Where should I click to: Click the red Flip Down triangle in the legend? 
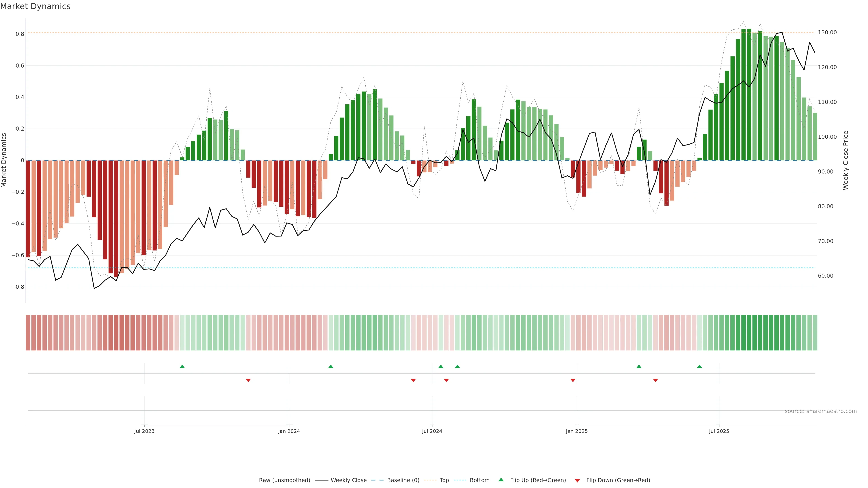pyautogui.click(x=577, y=481)
